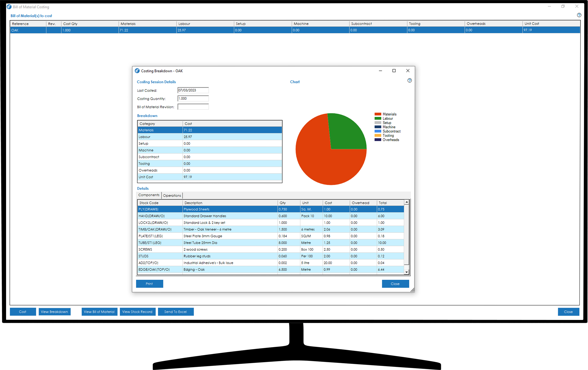Viewport: 588px width, 370px height.
Task: Click the help icon in main costing window
Action: (x=579, y=15)
